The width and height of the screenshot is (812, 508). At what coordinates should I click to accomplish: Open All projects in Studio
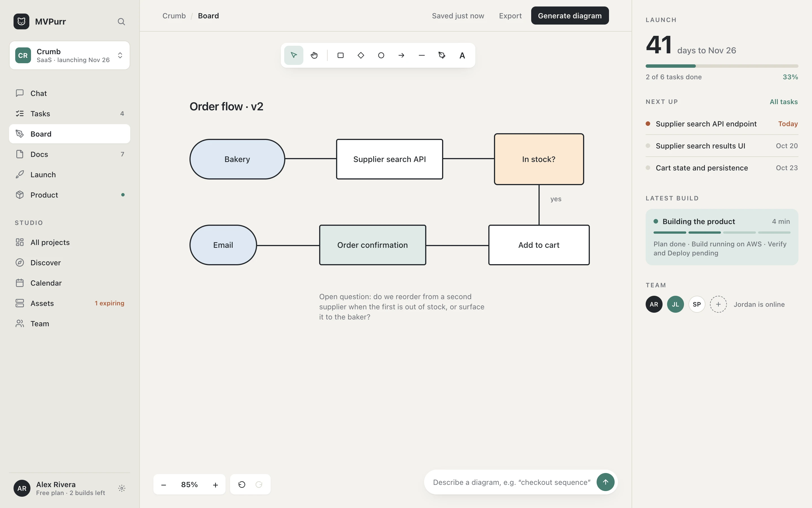pyautogui.click(x=69, y=242)
